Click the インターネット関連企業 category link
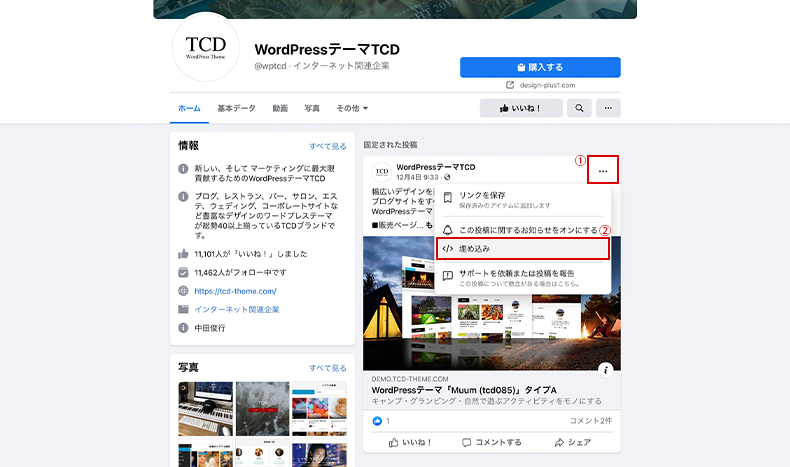 point(237,309)
